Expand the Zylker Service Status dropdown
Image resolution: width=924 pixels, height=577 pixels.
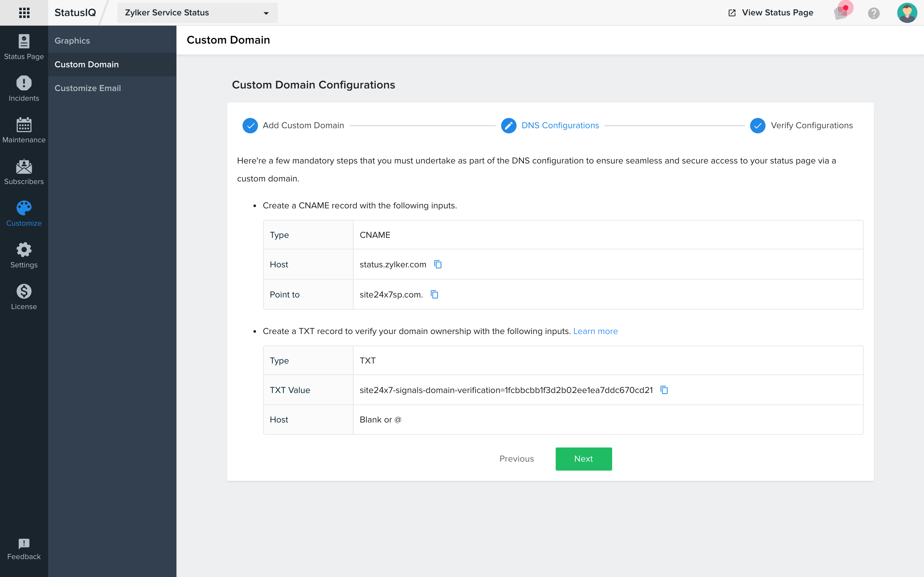tap(266, 12)
